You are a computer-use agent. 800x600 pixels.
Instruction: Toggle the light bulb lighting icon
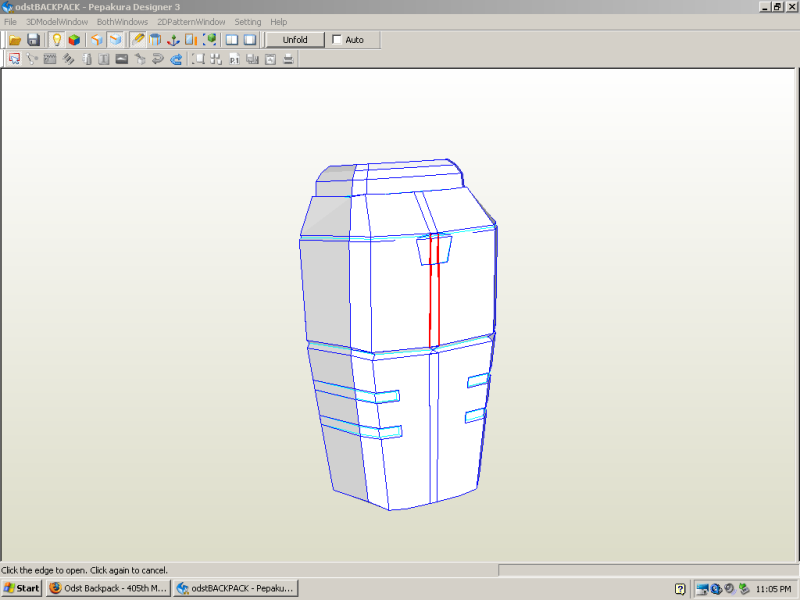tap(57, 40)
